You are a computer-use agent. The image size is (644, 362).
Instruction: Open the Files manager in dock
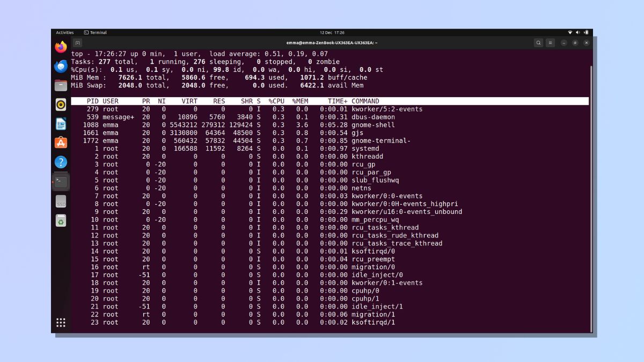click(x=61, y=85)
